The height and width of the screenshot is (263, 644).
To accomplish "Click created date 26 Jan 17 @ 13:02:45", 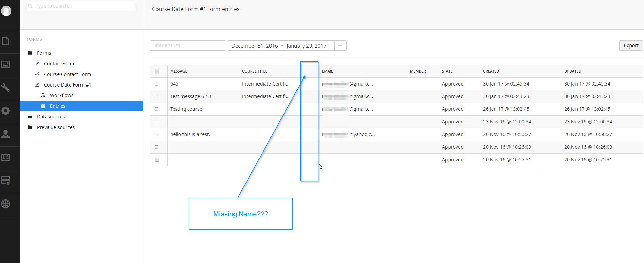I will [506, 109].
